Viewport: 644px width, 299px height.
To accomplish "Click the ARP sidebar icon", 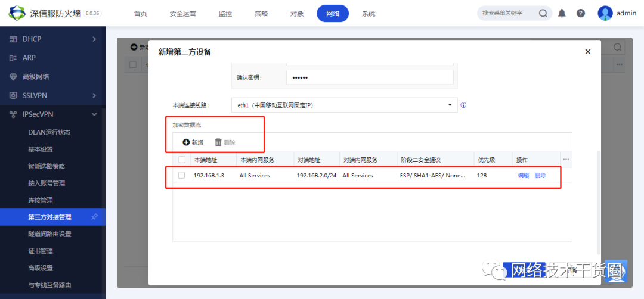I will click(13, 58).
